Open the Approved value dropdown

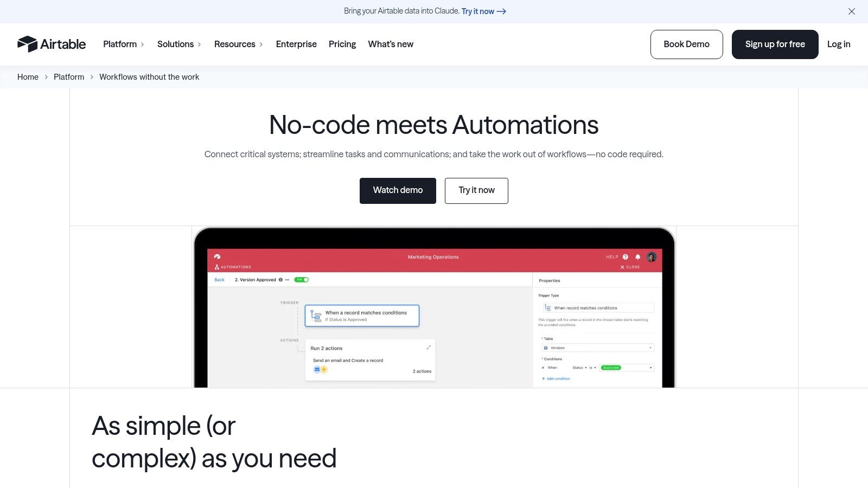click(x=627, y=368)
